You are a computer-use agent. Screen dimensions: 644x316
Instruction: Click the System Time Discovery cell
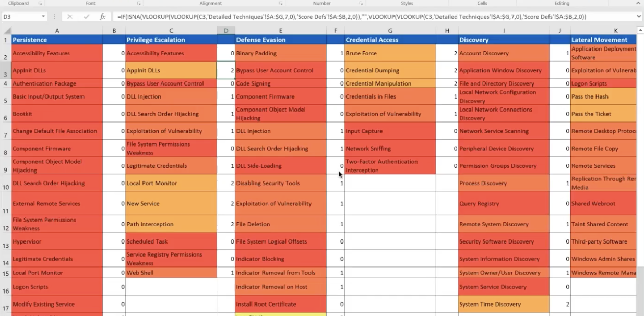[x=504, y=305]
